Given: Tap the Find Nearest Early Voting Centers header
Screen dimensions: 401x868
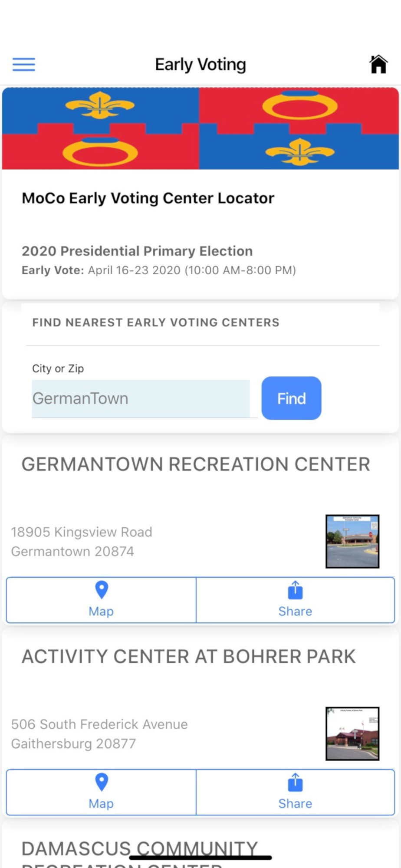Looking at the screenshot, I should [x=156, y=322].
